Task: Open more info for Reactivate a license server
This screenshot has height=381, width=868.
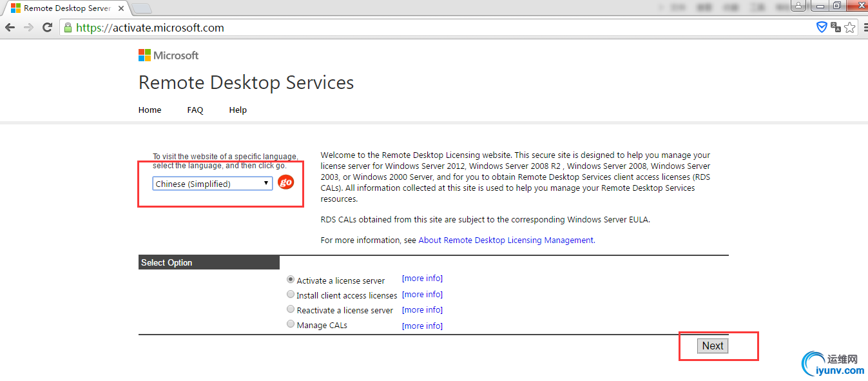Action: pos(422,310)
